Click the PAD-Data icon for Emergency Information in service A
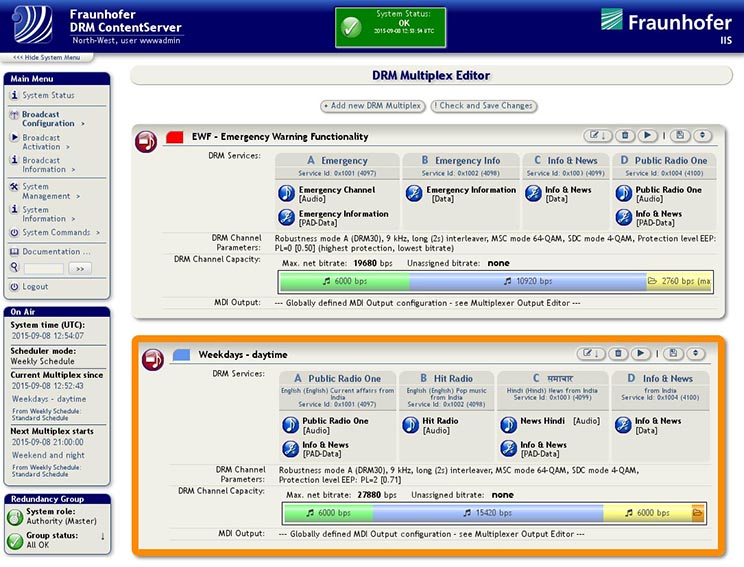Viewport: 744px width, 567px height. pos(287,217)
